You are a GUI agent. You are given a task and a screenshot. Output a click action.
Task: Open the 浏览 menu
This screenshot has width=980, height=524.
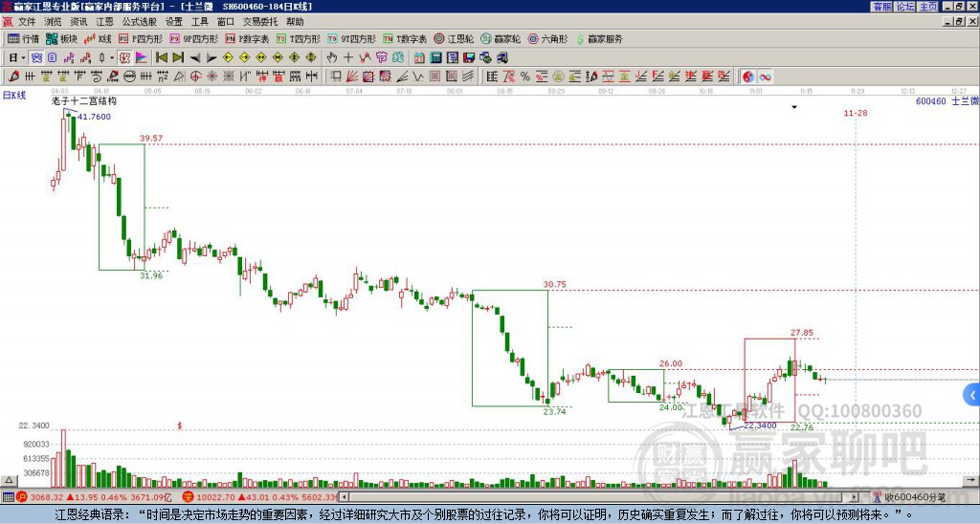(x=53, y=22)
